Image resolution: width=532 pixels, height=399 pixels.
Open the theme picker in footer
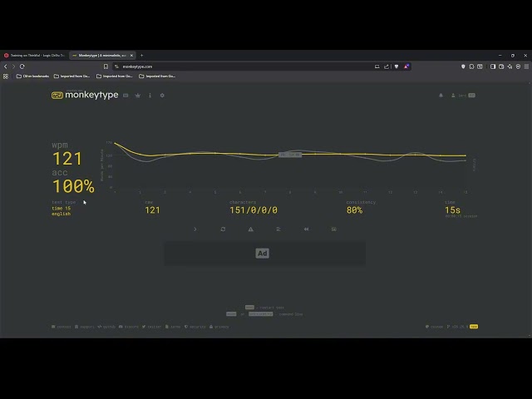coord(434,327)
